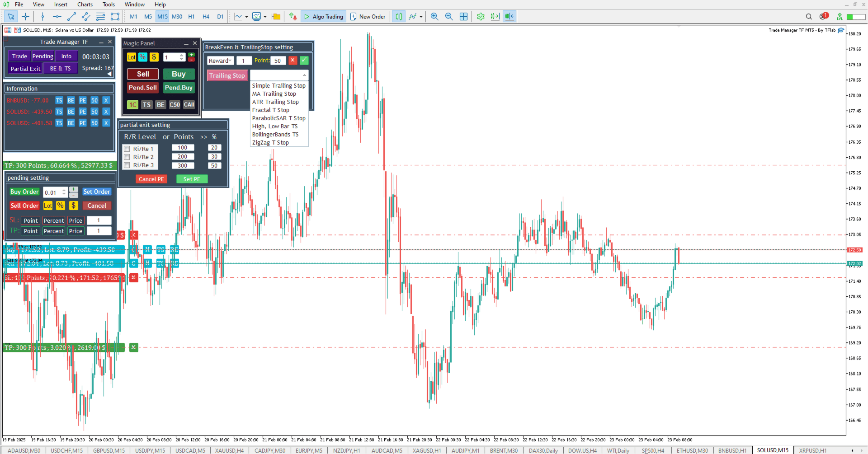Select the trendline drawing tool

[x=71, y=17]
